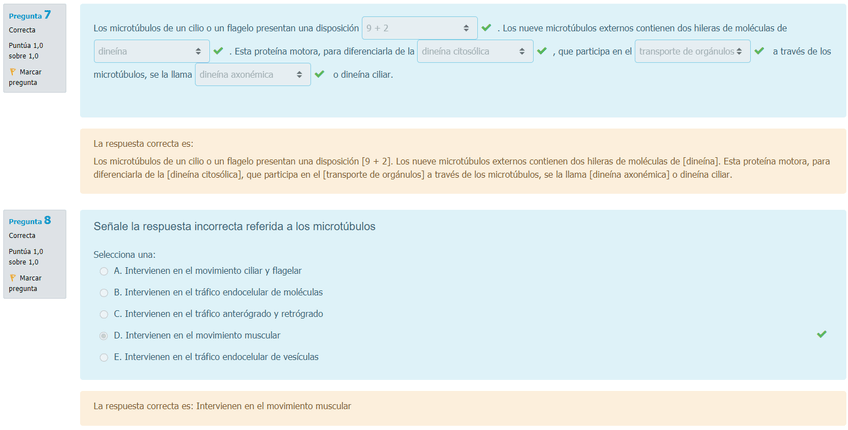
Task: Expand the "dineína citosólica" dropdown
Action: point(474,51)
